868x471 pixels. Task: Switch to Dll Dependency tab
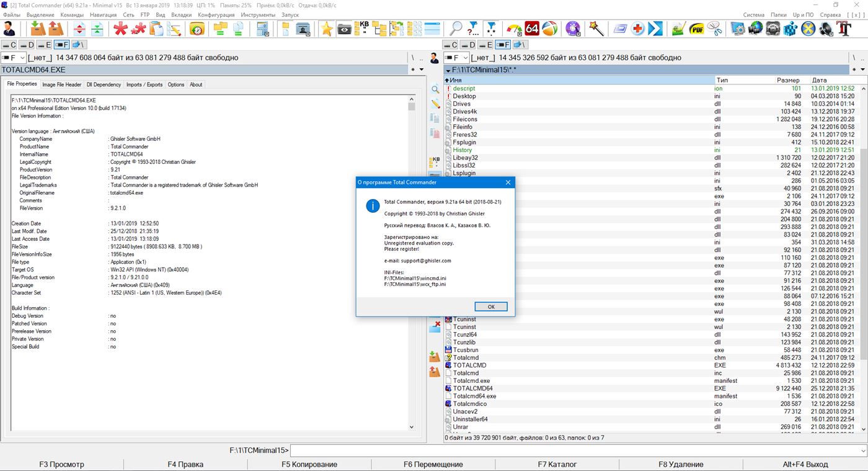point(104,84)
